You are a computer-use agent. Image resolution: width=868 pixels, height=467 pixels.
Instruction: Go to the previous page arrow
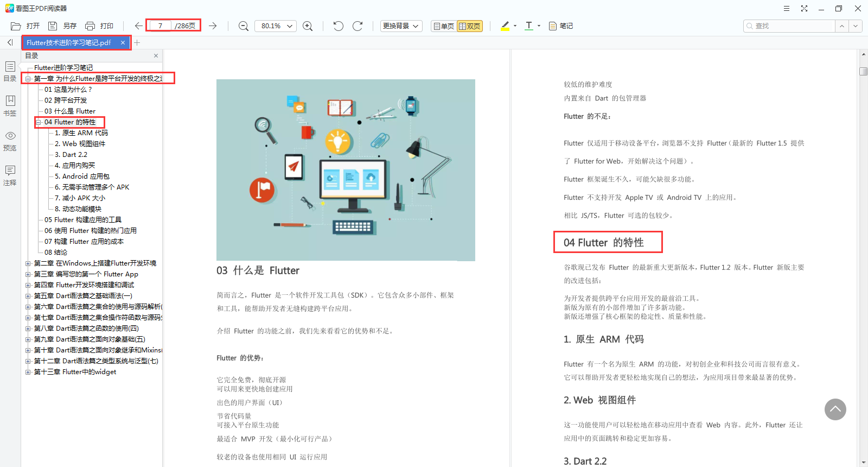[139, 26]
